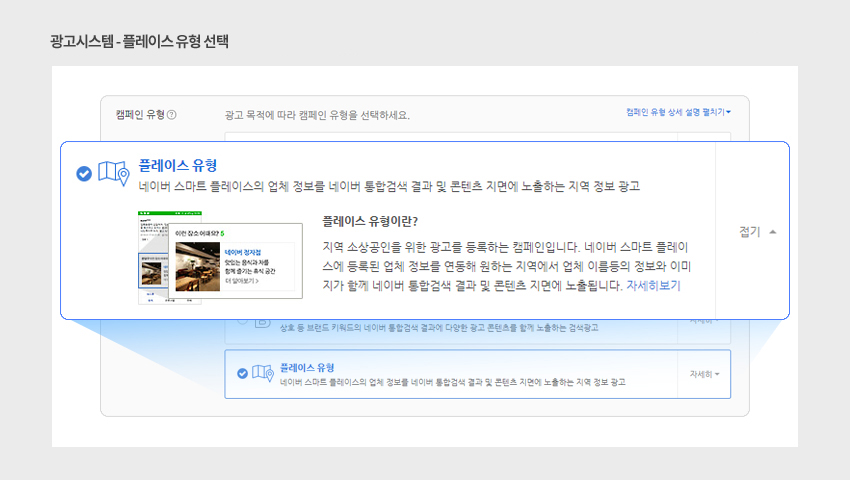
Task: Click the 플레이스 ad preview thumbnail
Action: 220,258
